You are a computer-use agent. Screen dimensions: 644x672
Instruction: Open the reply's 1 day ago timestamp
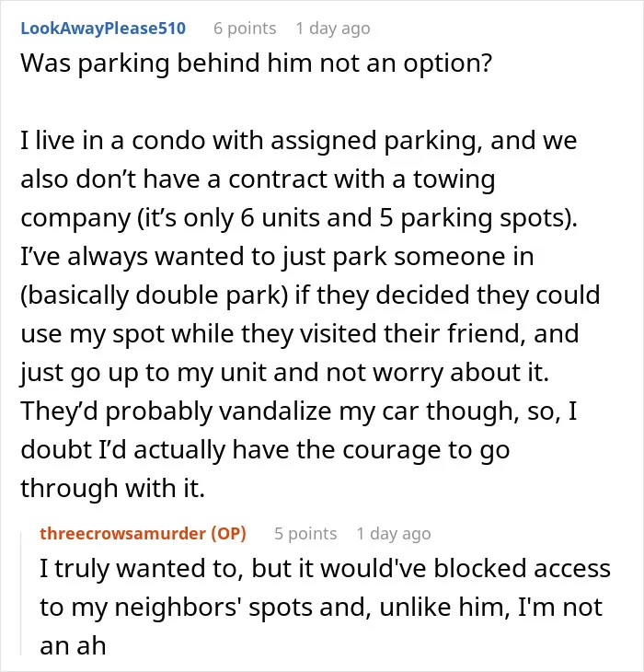coord(394,534)
